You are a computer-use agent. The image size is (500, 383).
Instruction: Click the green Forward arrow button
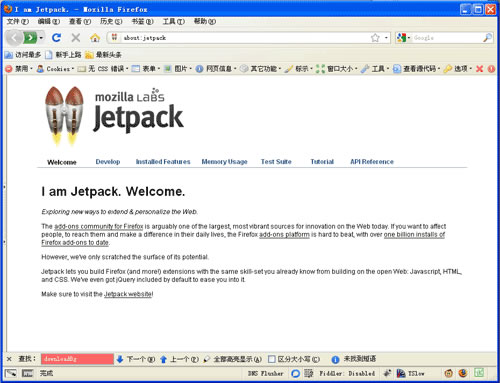tap(30, 38)
